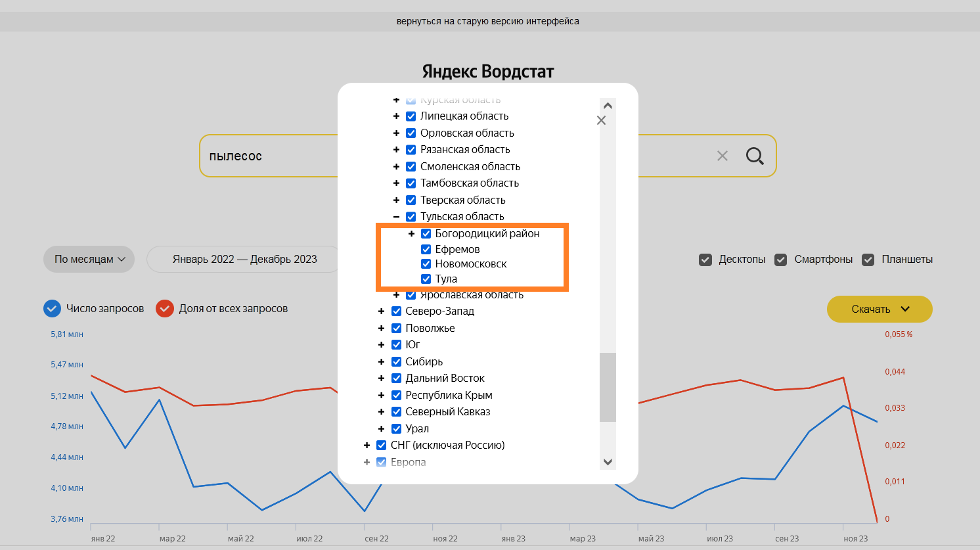Uncheck Сибирь checkbox
This screenshot has width=980, height=550.
click(396, 361)
